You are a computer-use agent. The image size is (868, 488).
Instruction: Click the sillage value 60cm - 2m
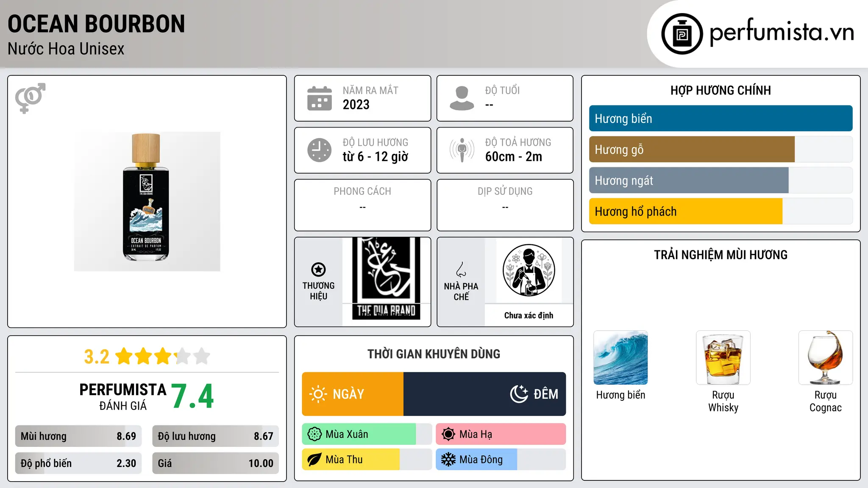[514, 157]
